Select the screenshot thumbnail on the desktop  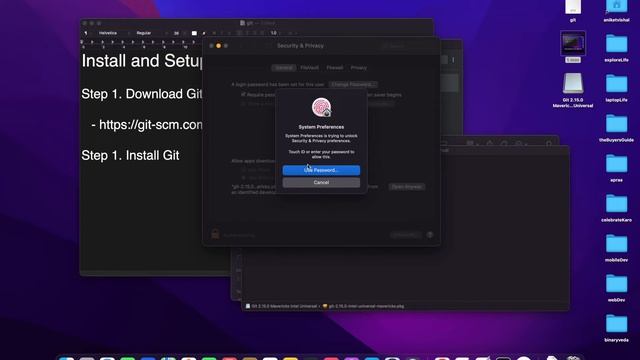coord(573,43)
